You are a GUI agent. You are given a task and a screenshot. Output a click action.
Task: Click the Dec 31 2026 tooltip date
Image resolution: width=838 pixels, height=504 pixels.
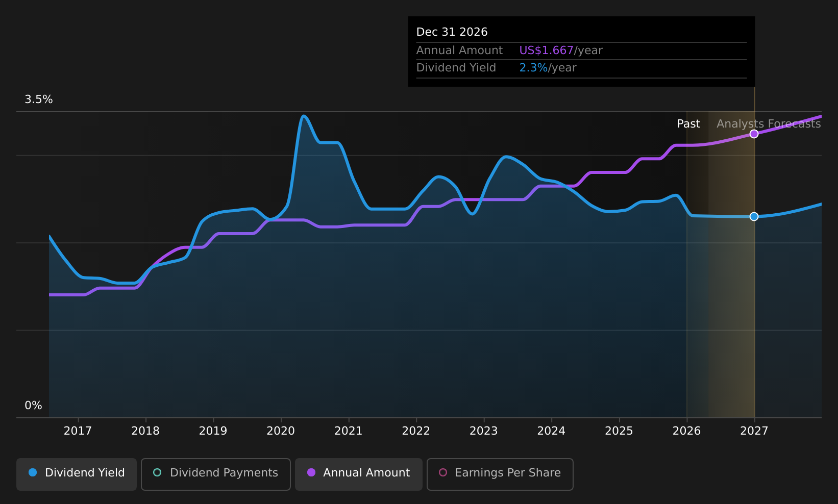452,32
